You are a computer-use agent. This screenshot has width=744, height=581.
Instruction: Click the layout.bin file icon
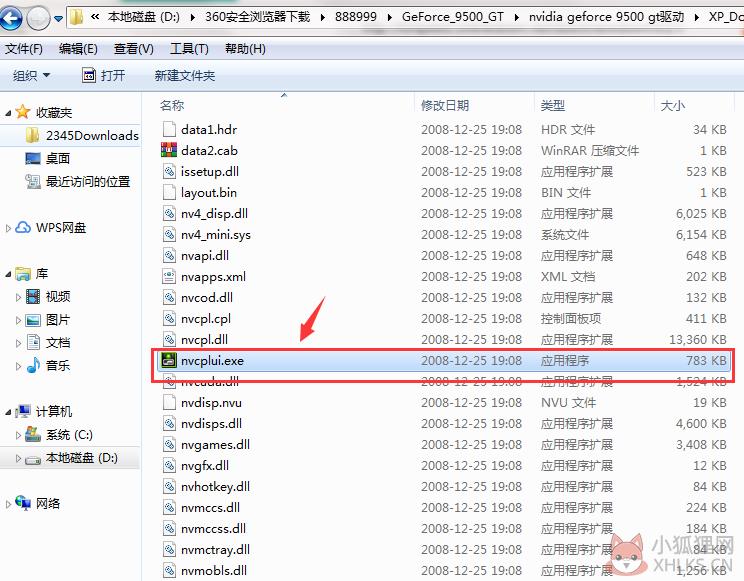168,192
